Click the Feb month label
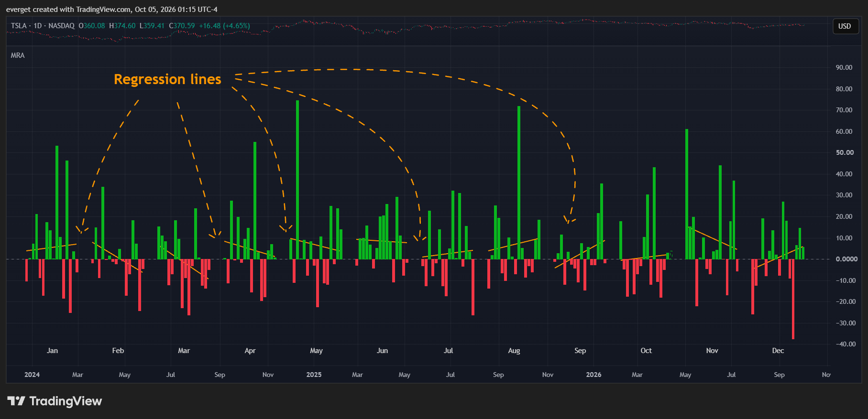Viewport: 868px width, 419px height. (x=118, y=351)
